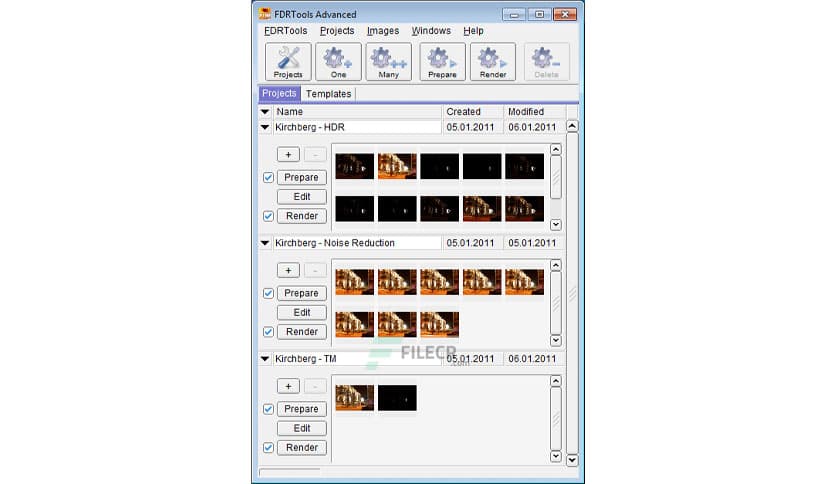Click the Delete toolbar icon
Screen dimensions: 836x484
click(546, 62)
